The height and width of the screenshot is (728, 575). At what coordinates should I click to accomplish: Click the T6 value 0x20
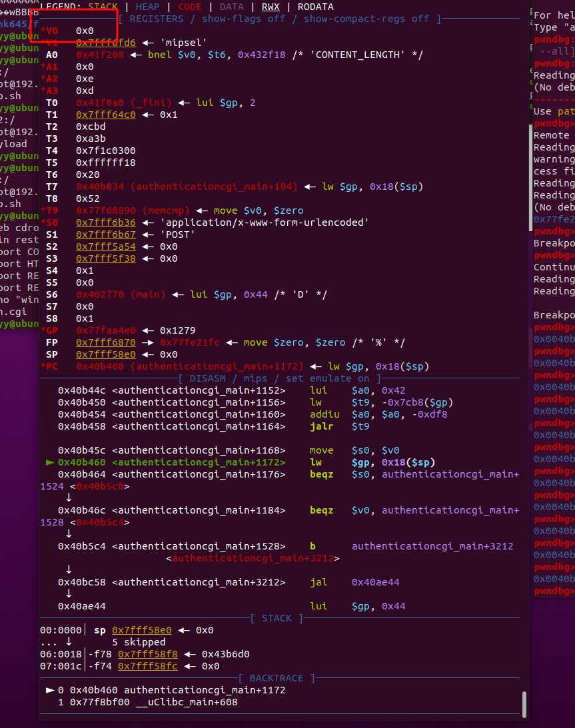pos(88,175)
